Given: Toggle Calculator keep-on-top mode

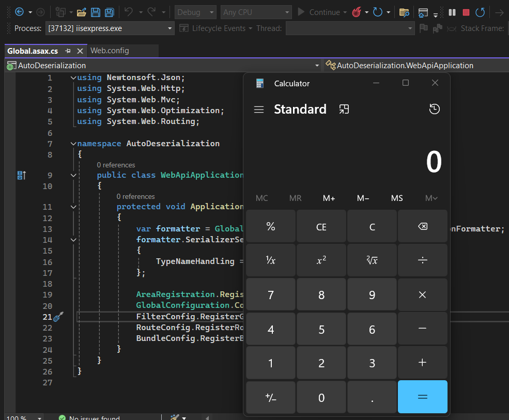Looking at the screenshot, I should 344,109.
